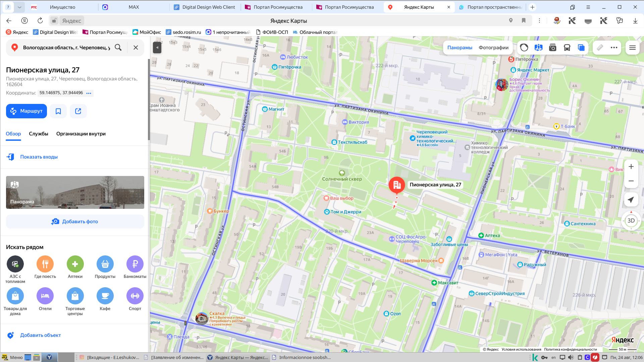Open sedo.rosim.ru bookmark

pyautogui.click(x=183, y=32)
